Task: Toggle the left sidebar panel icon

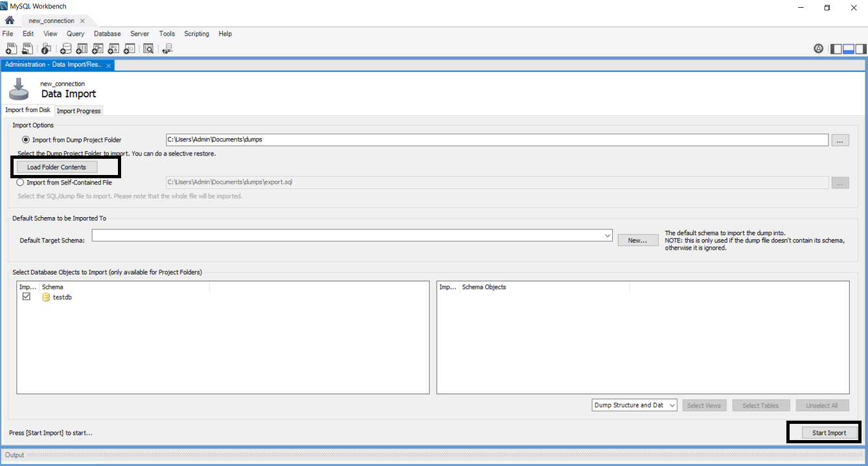Action: [836, 49]
